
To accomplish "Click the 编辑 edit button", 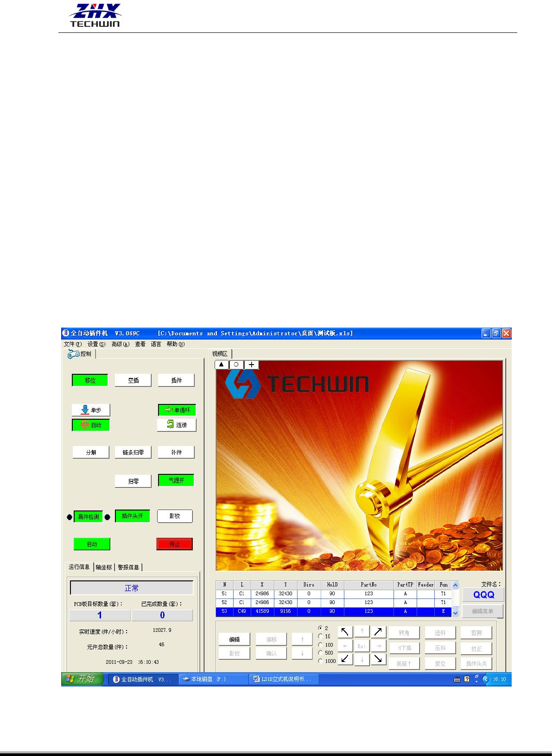I will pyautogui.click(x=235, y=639).
